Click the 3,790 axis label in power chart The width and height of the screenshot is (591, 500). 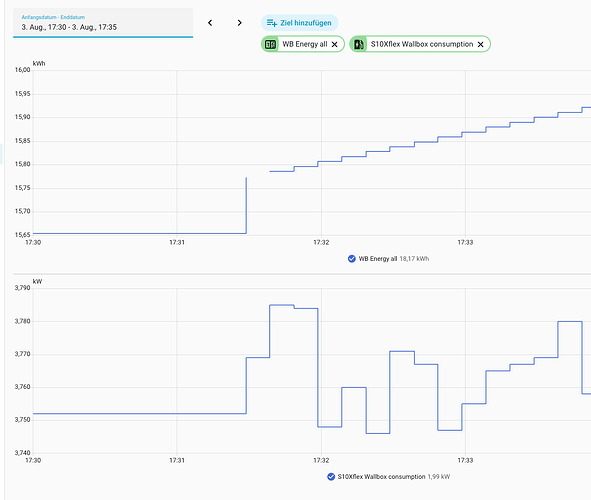click(22, 288)
